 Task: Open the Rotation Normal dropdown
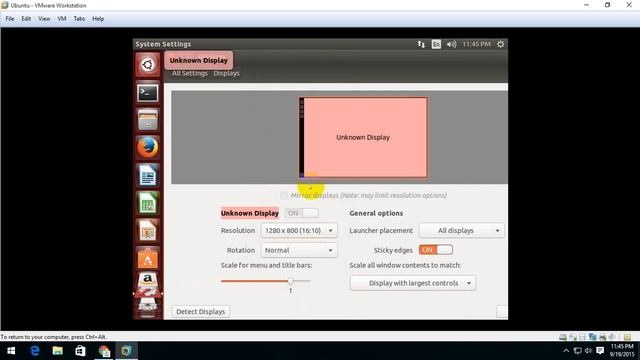point(299,250)
